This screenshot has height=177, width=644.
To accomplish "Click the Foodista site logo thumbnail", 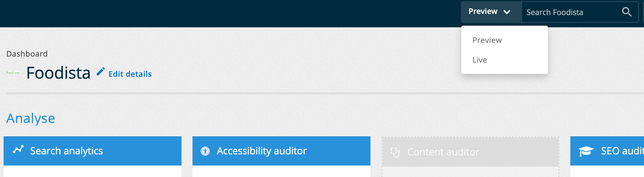I will [x=13, y=73].
